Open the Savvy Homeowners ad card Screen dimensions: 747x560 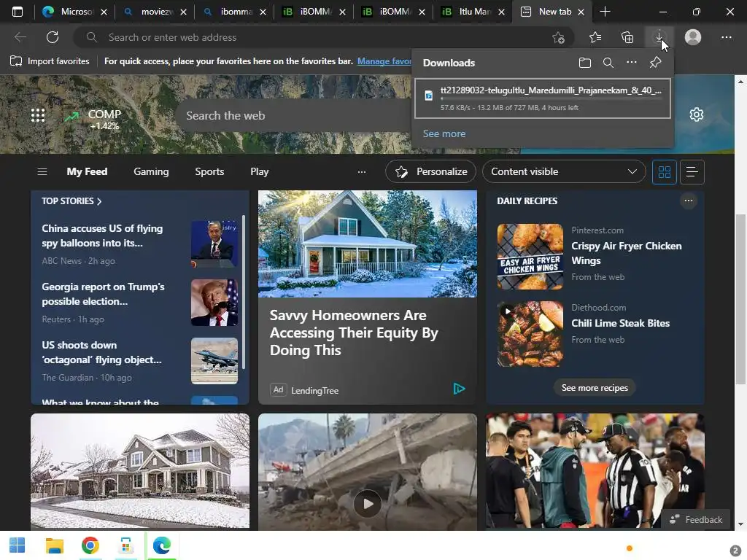point(368,297)
